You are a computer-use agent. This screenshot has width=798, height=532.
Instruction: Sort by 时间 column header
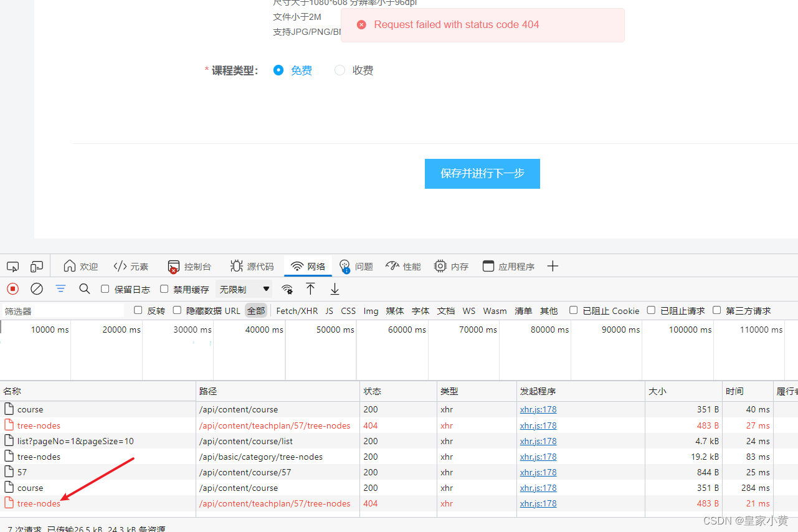click(748, 391)
